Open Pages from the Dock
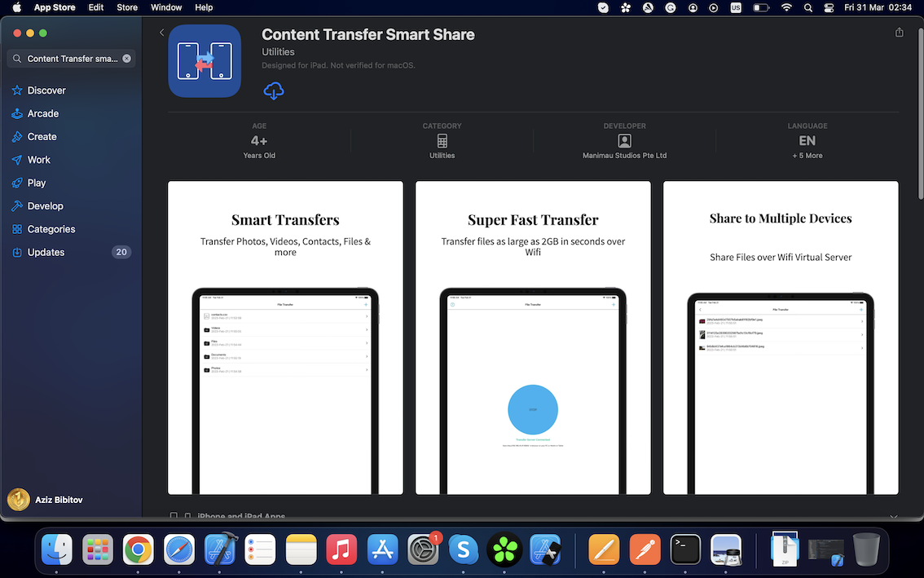 604,549
